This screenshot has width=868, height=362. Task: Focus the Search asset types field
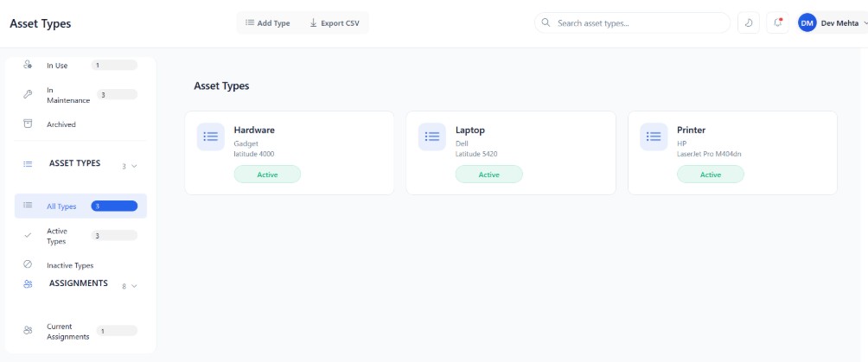point(632,23)
